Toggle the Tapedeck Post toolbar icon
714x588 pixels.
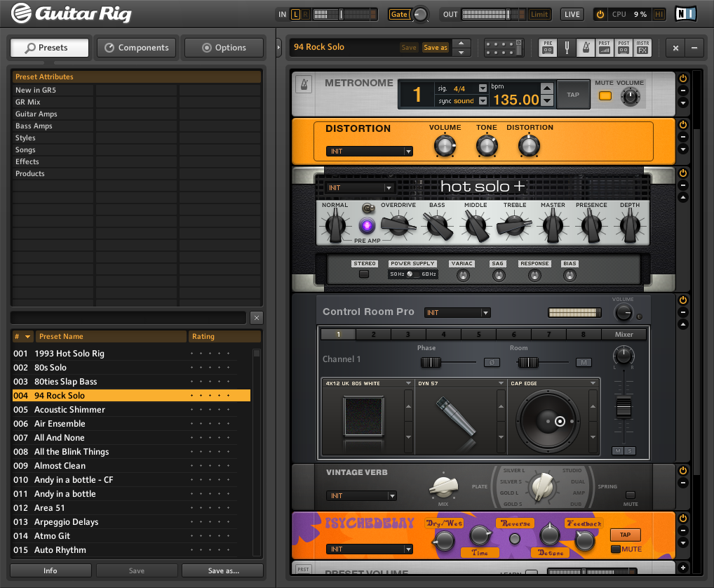(624, 48)
